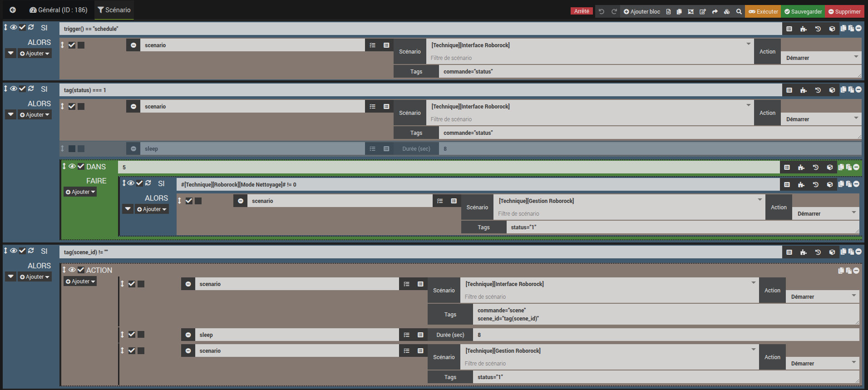Remove the DANS 5 block
This screenshot has width=868, height=390.
click(x=856, y=167)
